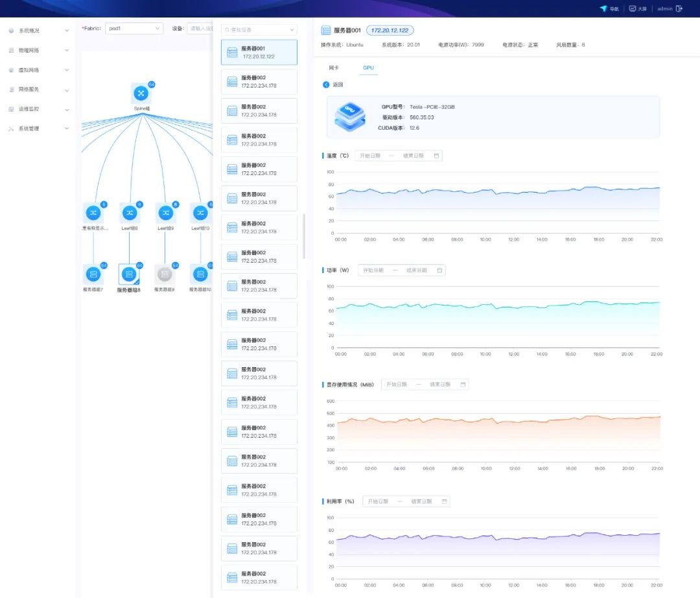
Task: Expand the 物理网络 sidebar menu
Action: 39,51
